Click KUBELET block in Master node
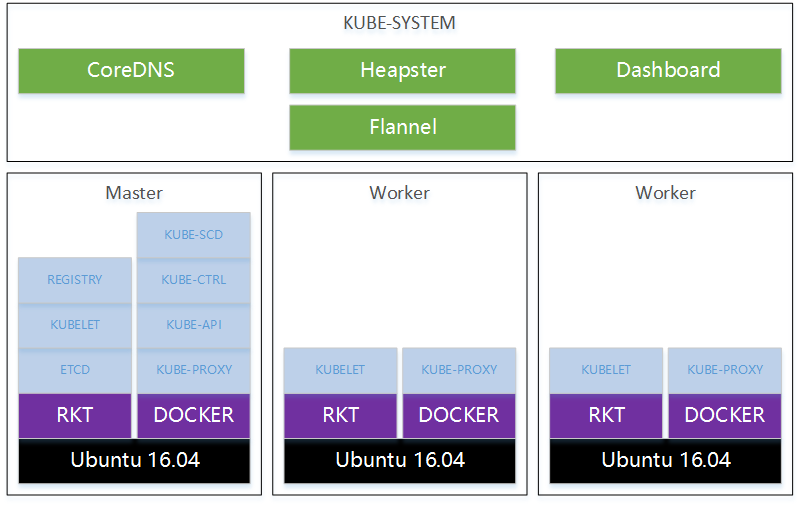The height and width of the screenshot is (506, 801). (75, 325)
